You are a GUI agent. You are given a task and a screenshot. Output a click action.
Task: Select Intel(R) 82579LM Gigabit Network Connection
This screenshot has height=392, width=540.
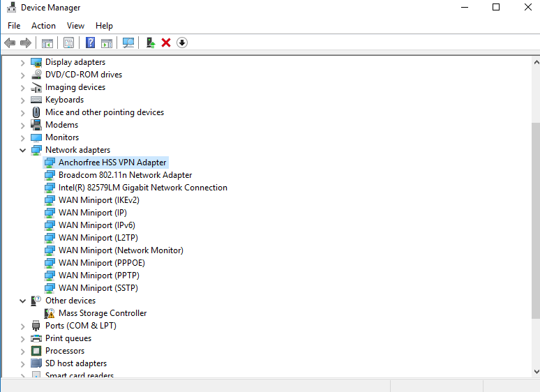142,188
